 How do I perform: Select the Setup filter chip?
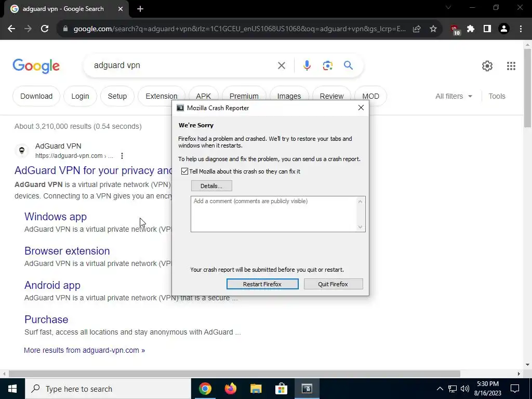click(x=117, y=96)
